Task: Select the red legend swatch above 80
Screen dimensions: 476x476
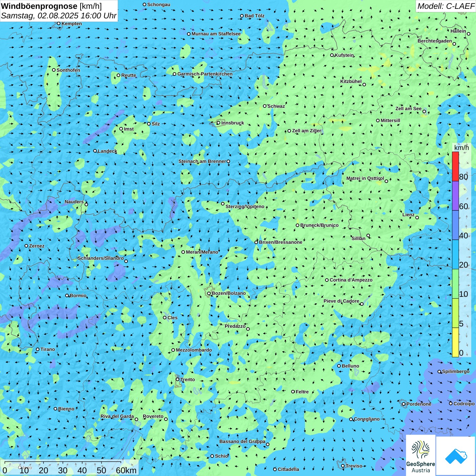Action: [455, 166]
